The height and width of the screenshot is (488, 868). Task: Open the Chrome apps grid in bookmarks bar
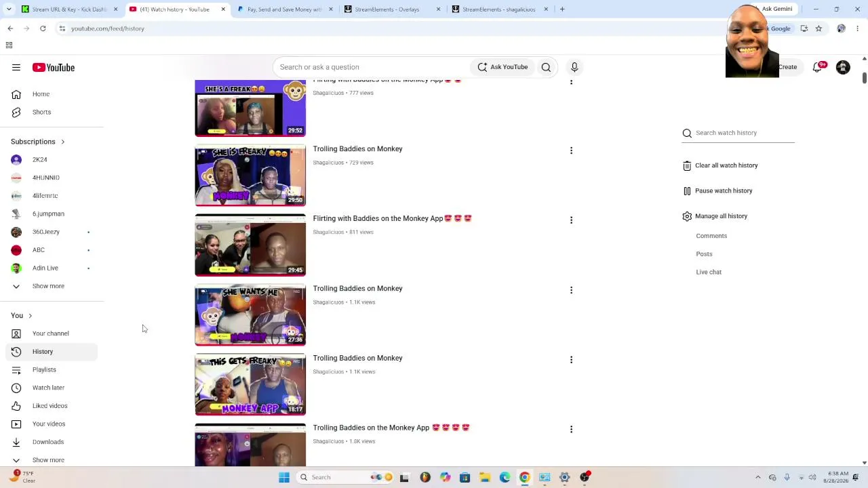click(x=9, y=45)
